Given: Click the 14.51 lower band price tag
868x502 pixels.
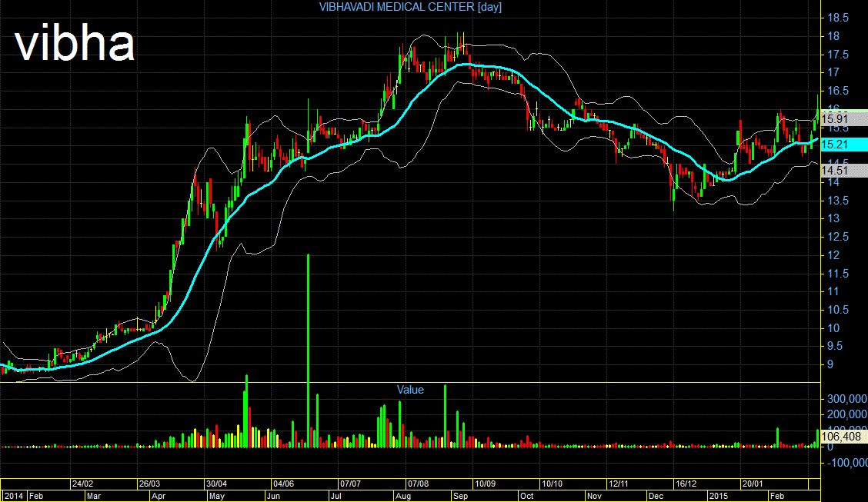Looking at the screenshot, I should (x=843, y=171).
